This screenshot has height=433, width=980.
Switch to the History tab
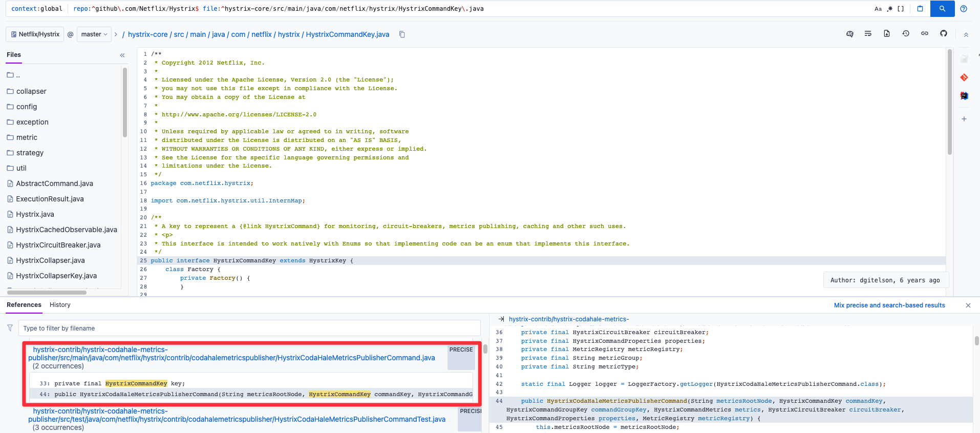pyautogui.click(x=60, y=305)
